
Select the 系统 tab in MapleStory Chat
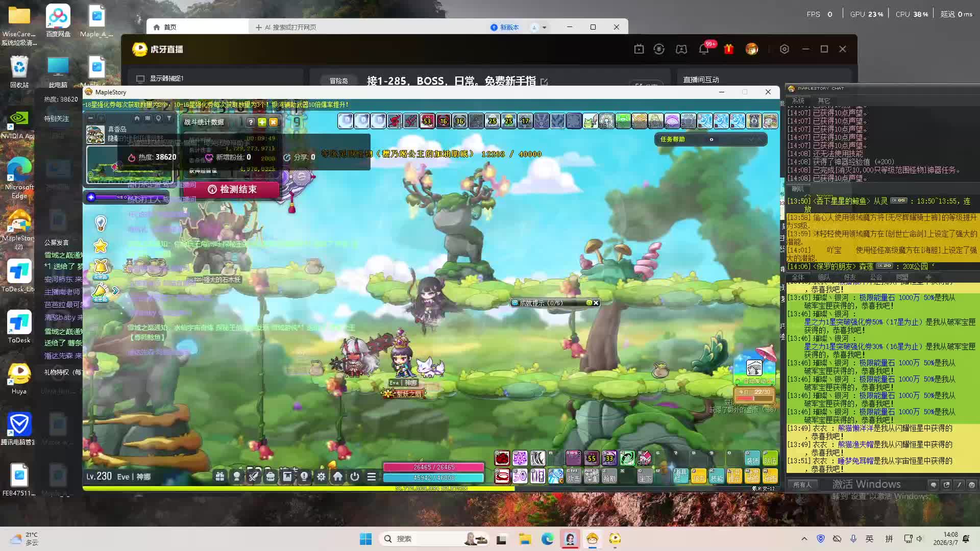pos(798,101)
